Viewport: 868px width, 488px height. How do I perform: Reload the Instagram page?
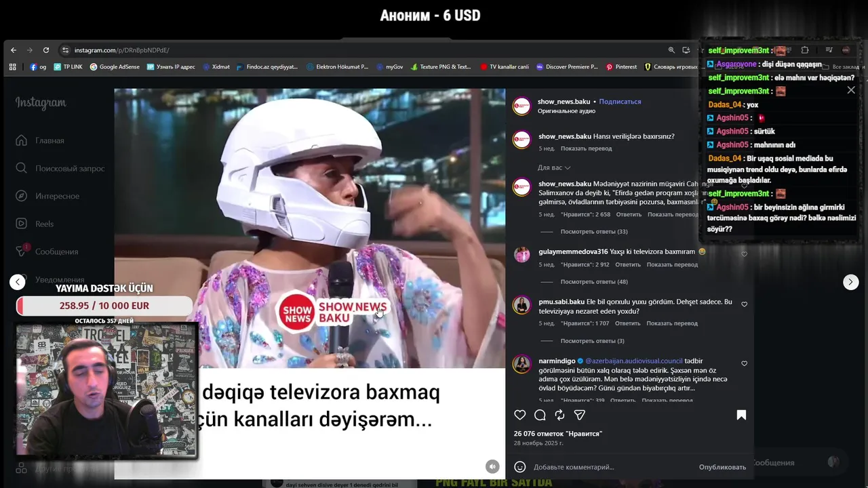(46, 50)
